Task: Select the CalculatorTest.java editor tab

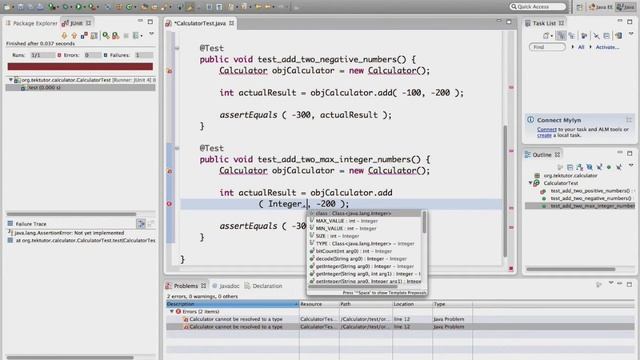Action: (200, 23)
